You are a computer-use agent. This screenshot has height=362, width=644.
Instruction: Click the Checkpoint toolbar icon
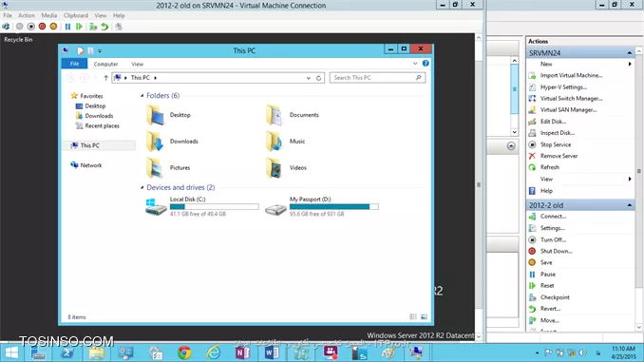[93, 27]
